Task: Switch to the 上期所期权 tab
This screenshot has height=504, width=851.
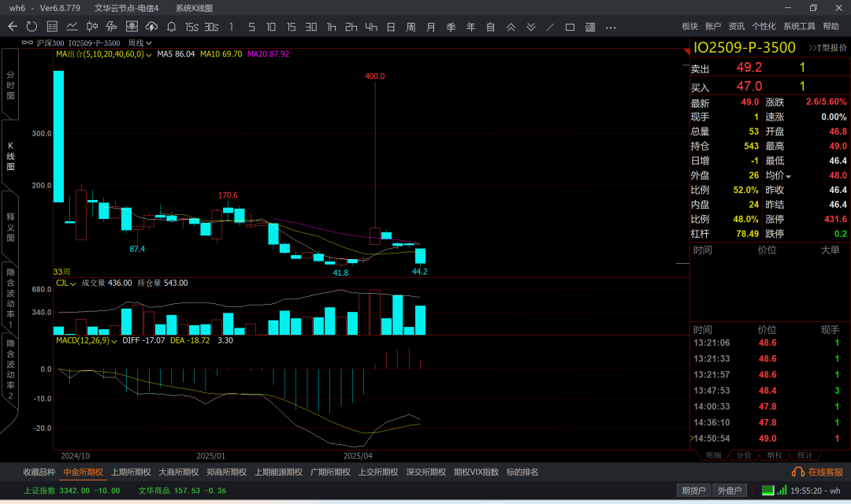Action: click(131, 472)
